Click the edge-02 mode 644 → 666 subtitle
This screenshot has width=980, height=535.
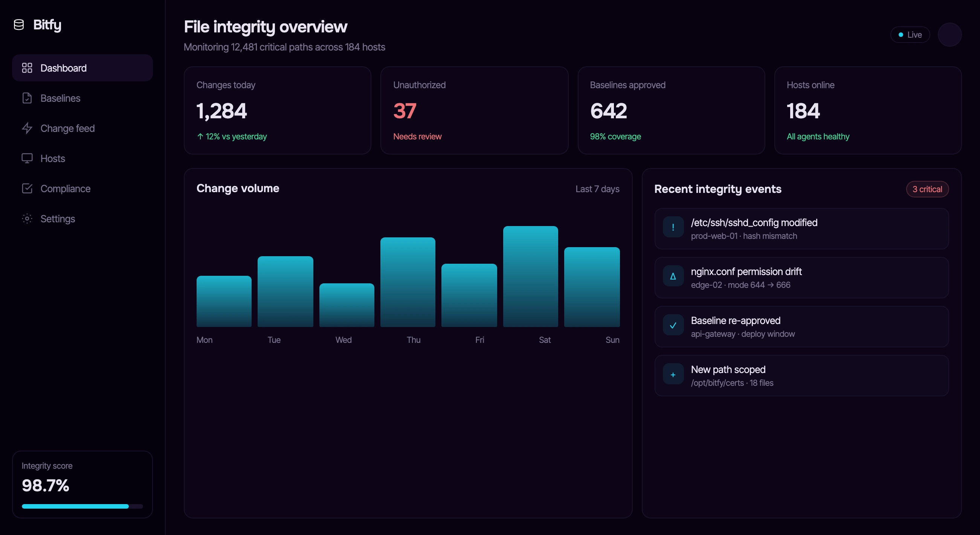(740, 285)
